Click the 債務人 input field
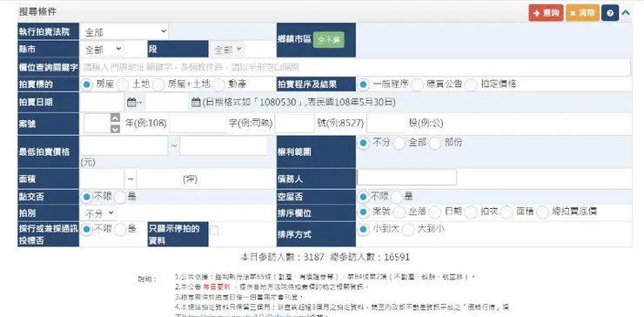The width and height of the screenshot is (644, 317). (406, 177)
